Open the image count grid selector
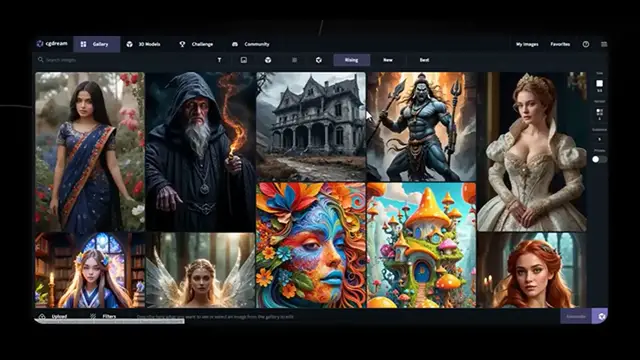This screenshot has height=360, width=640. [599, 113]
